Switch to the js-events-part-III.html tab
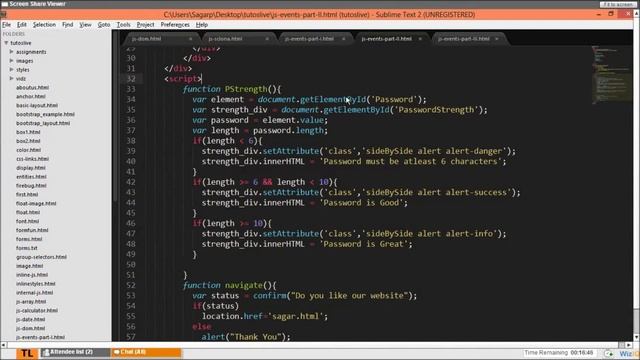The height and width of the screenshot is (360, 640). click(464, 39)
